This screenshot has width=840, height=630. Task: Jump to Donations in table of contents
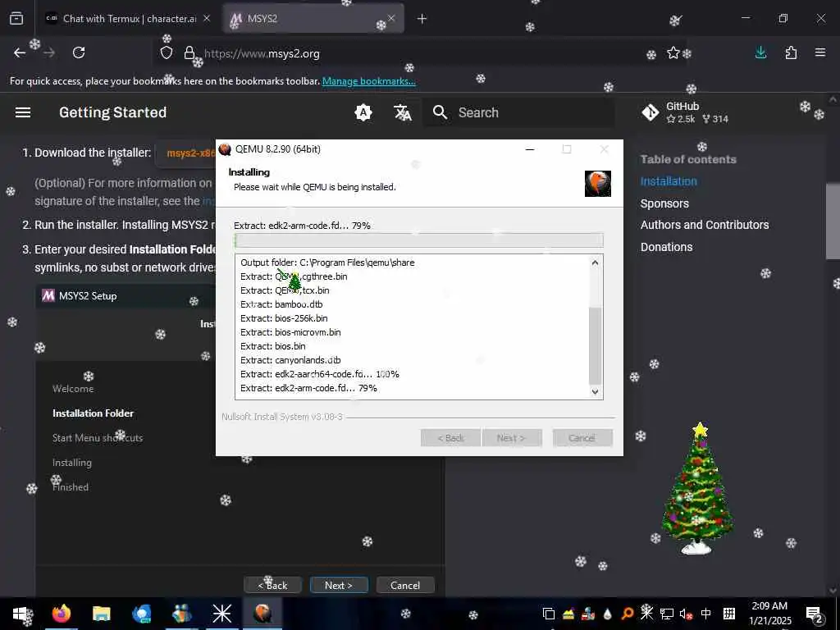[666, 247]
